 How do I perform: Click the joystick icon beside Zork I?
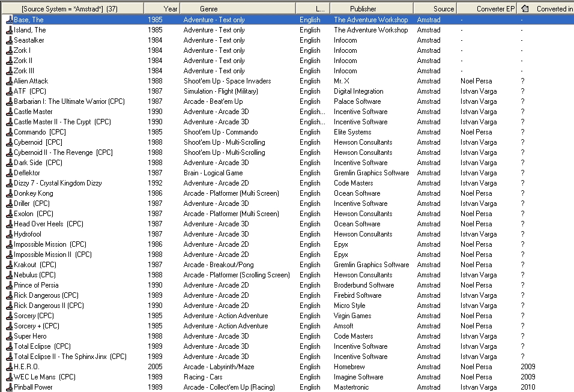tap(10, 50)
